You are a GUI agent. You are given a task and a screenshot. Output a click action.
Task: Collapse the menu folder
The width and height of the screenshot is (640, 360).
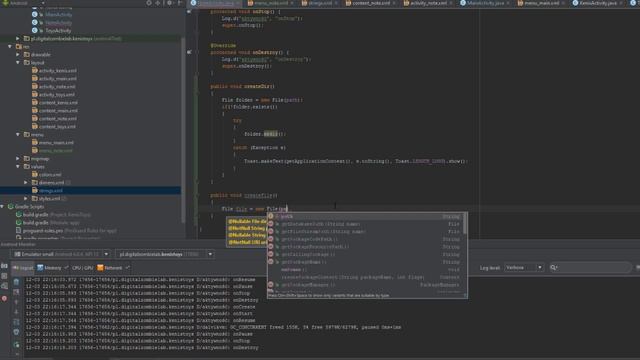[18, 134]
